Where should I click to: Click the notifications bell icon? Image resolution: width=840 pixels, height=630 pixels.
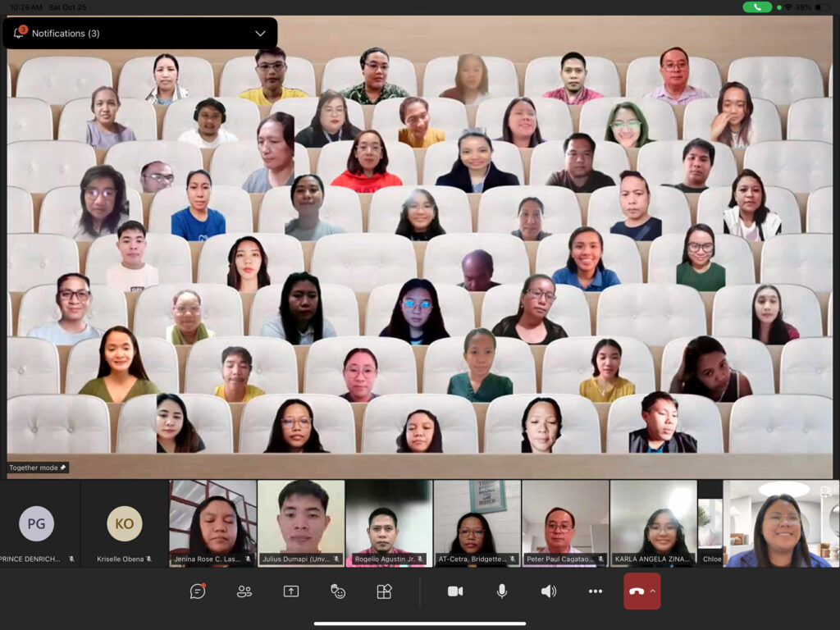tap(20, 34)
